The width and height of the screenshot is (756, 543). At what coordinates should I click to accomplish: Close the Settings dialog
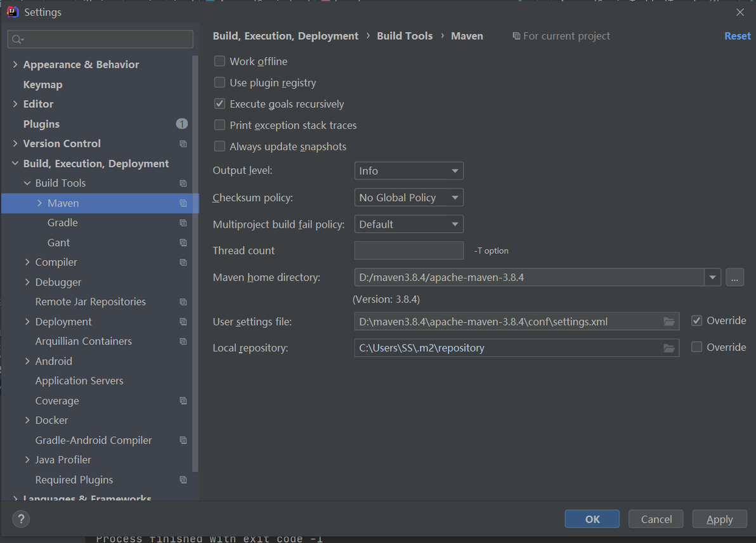point(740,12)
